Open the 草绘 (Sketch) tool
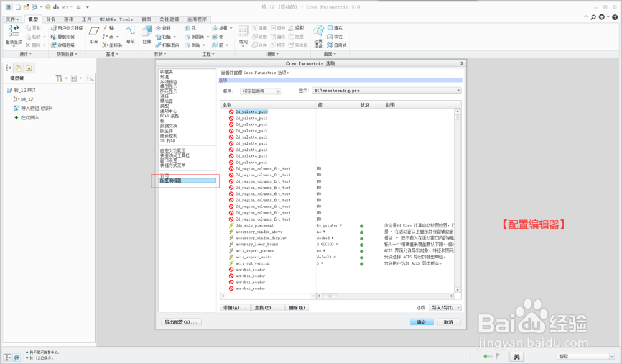 pyautogui.click(x=130, y=34)
